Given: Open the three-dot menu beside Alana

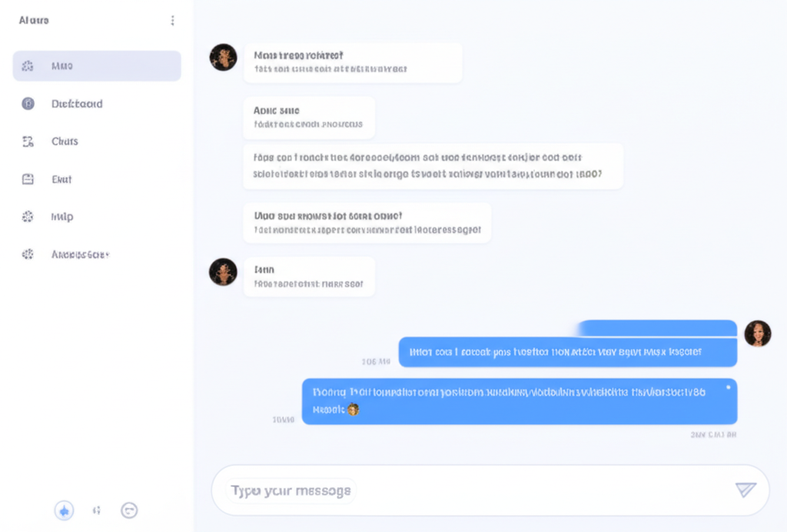Looking at the screenshot, I should click(x=172, y=20).
